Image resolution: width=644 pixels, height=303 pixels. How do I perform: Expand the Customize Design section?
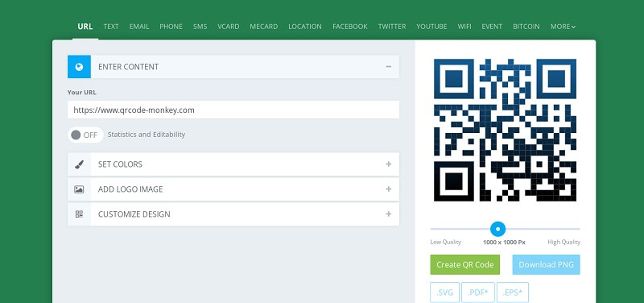tap(389, 214)
